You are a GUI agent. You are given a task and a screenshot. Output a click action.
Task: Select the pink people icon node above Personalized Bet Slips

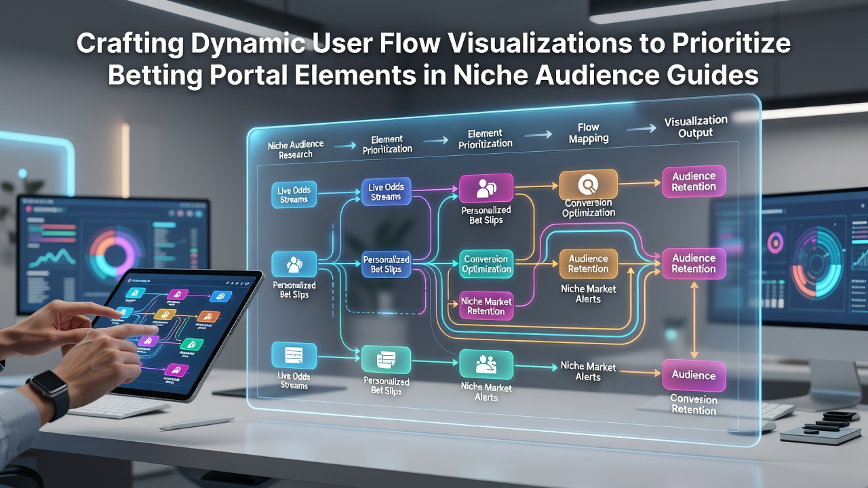[x=486, y=188]
